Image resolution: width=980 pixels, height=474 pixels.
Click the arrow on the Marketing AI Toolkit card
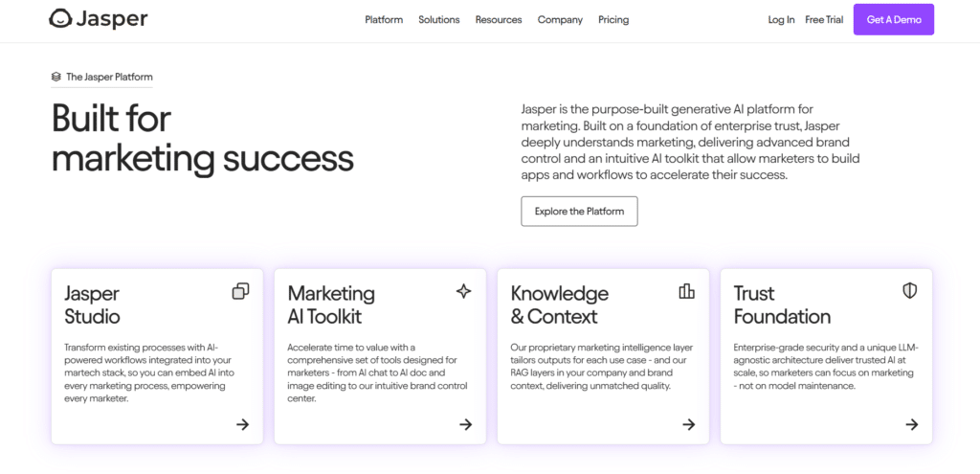466,424
